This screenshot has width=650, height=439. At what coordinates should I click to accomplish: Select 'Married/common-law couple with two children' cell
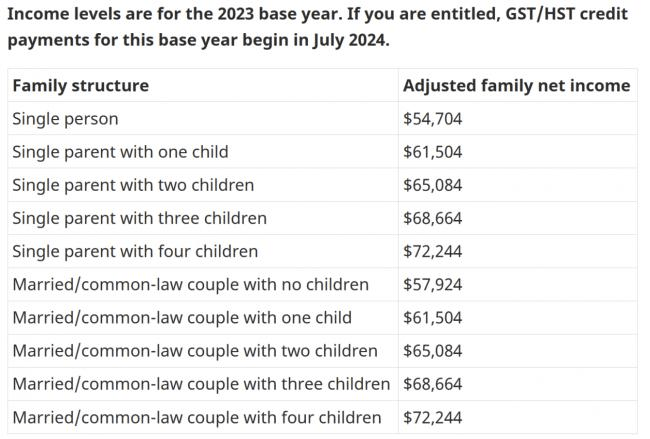tap(195, 351)
